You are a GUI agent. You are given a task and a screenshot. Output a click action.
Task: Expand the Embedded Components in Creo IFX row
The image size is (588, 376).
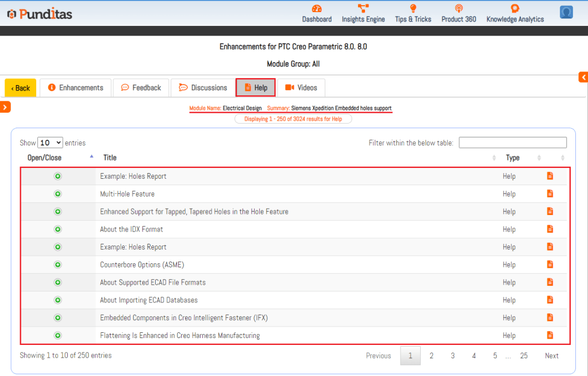click(58, 318)
